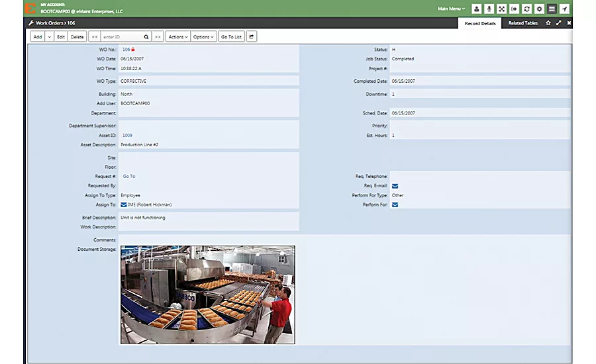Click the Perform For Type value Other

(x=397, y=195)
